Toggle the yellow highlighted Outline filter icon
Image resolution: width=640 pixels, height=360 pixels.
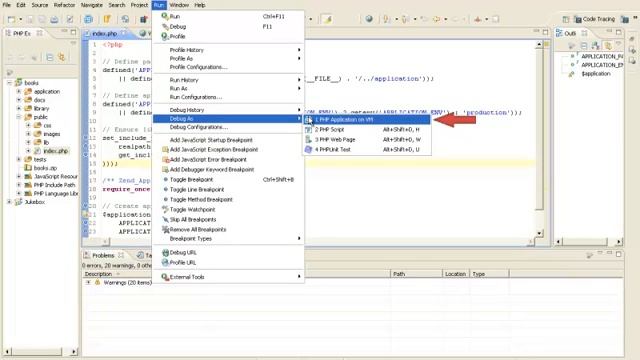(608, 45)
